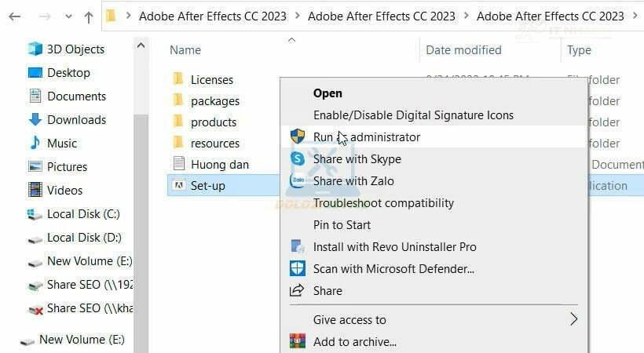Screen dimensions: 644x353
Task: Click the Share arrow icon in context menu
Action: click(297, 290)
